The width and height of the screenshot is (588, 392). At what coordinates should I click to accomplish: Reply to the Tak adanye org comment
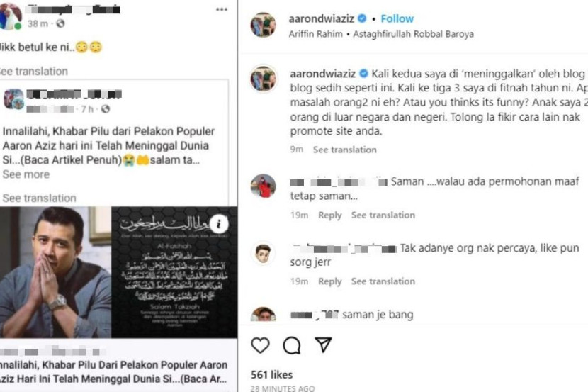coord(329,281)
